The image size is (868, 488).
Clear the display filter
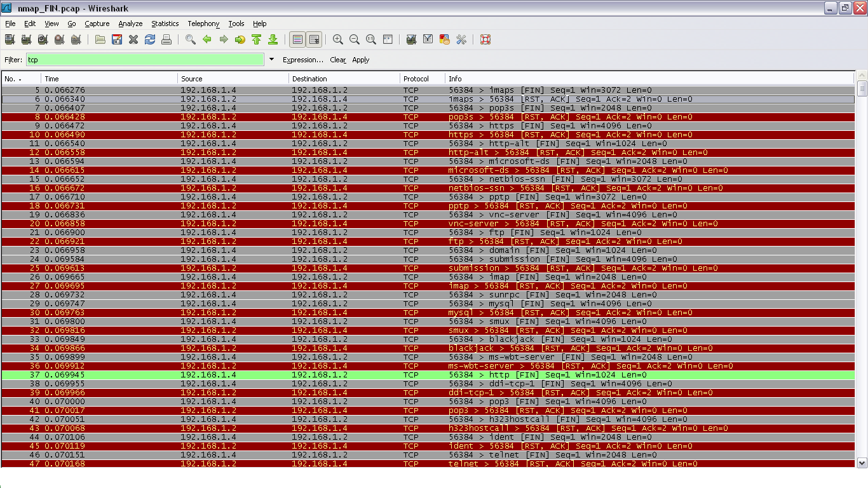(338, 60)
